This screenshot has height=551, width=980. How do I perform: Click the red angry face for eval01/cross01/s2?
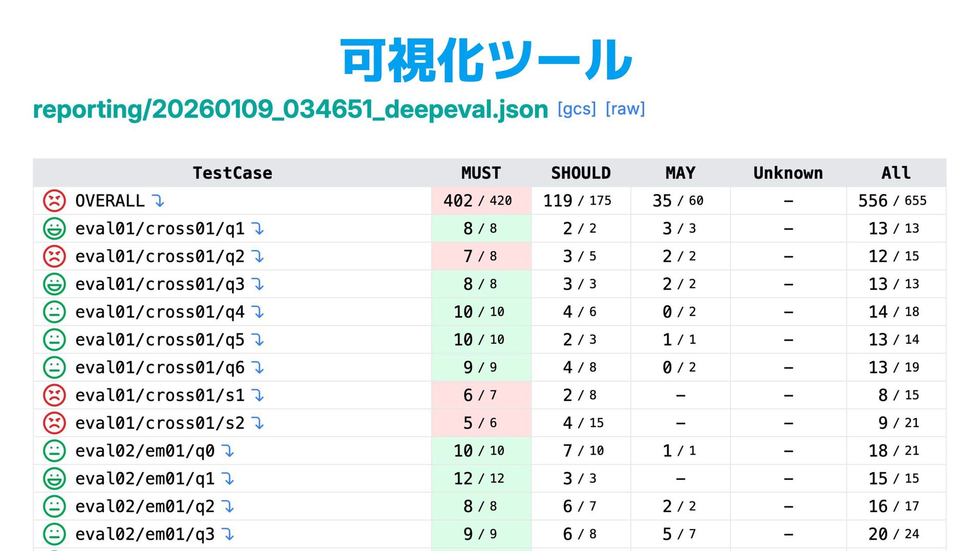[54, 423]
